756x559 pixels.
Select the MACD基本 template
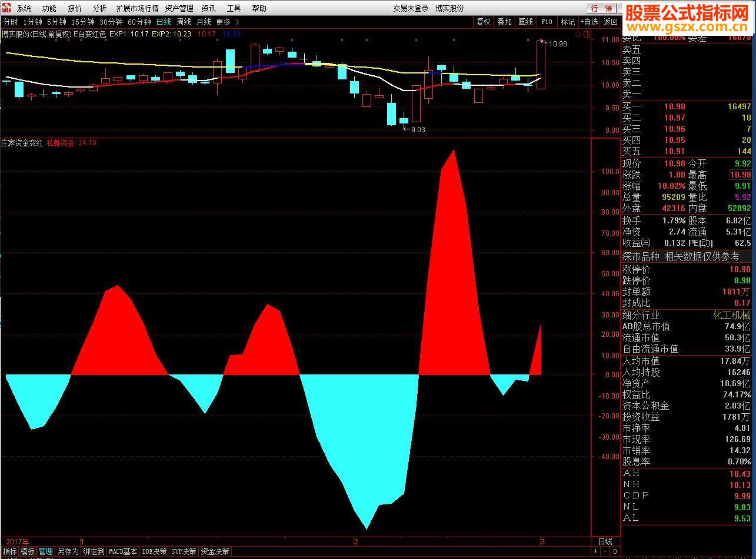(123, 551)
